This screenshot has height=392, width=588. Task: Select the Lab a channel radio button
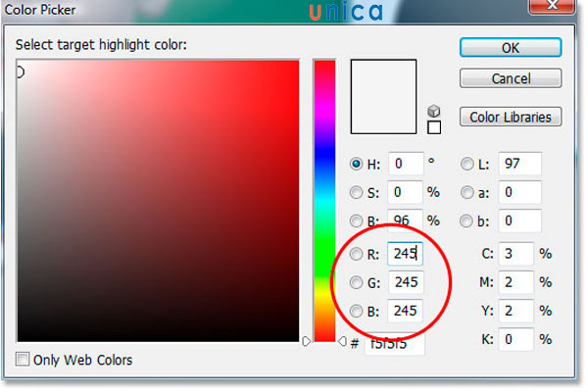click(466, 192)
